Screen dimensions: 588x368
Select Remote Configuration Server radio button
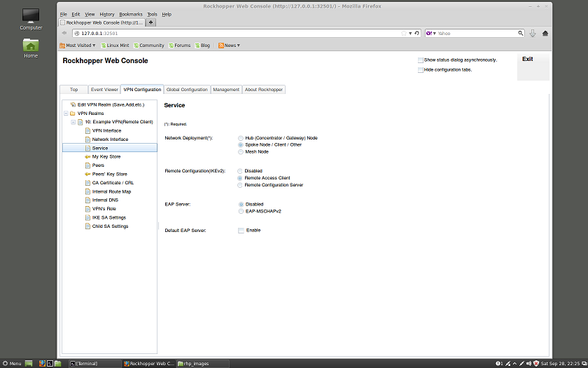pos(241,185)
